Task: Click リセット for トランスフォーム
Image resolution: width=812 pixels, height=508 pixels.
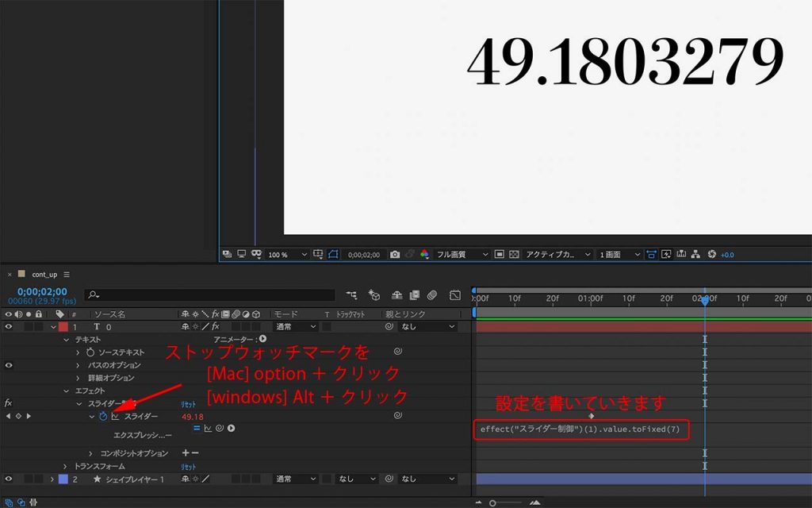Action: pos(189,467)
